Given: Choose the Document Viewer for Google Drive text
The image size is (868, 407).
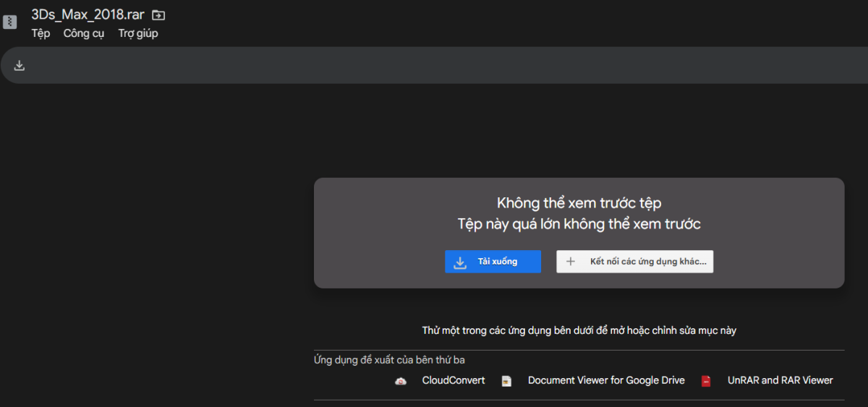Looking at the screenshot, I should click(x=606, y=380).
